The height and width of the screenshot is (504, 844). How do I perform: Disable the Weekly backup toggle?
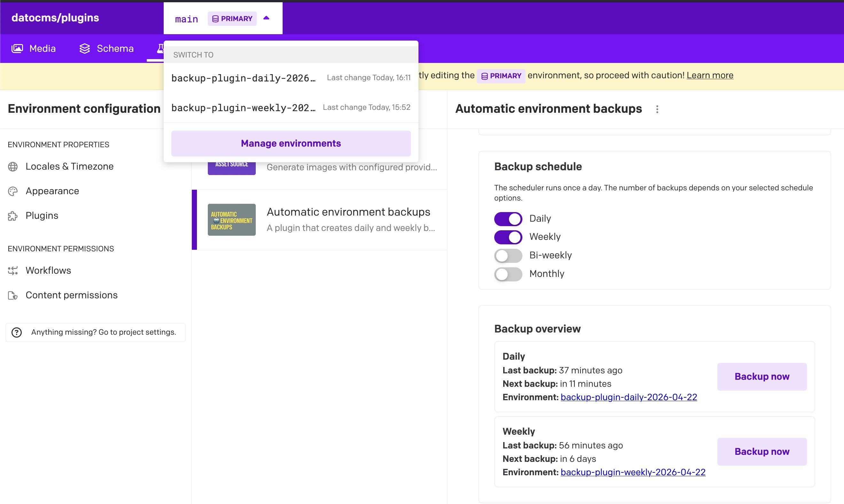point(508,237)
